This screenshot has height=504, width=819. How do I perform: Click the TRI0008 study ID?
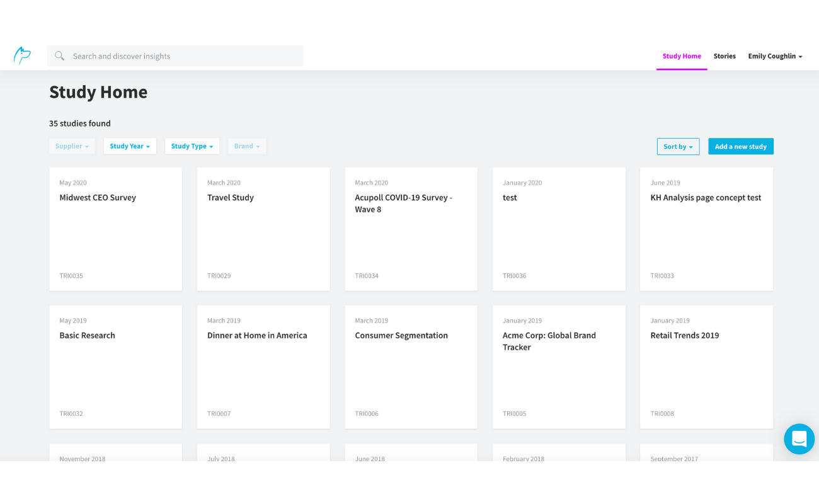[662, 414]
